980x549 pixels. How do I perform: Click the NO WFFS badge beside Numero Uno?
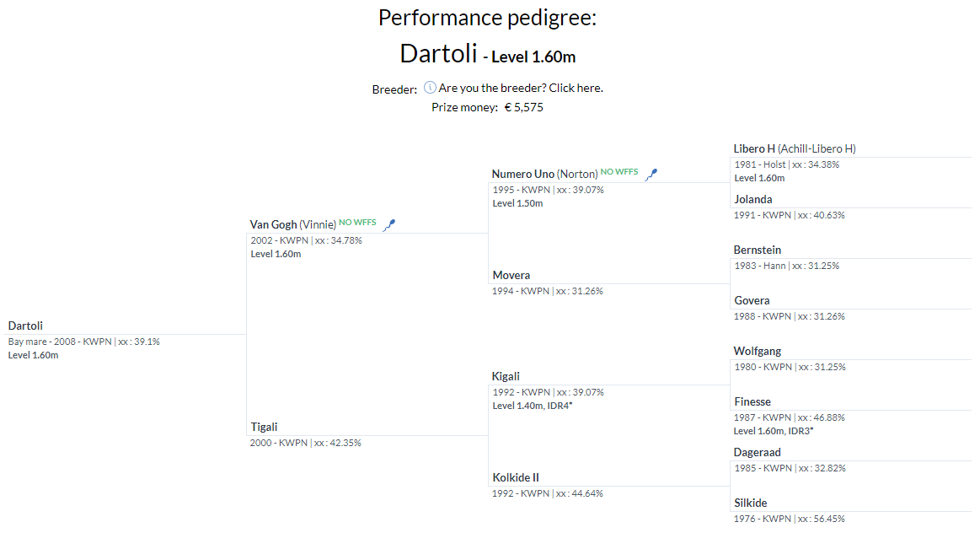(619, 172)
